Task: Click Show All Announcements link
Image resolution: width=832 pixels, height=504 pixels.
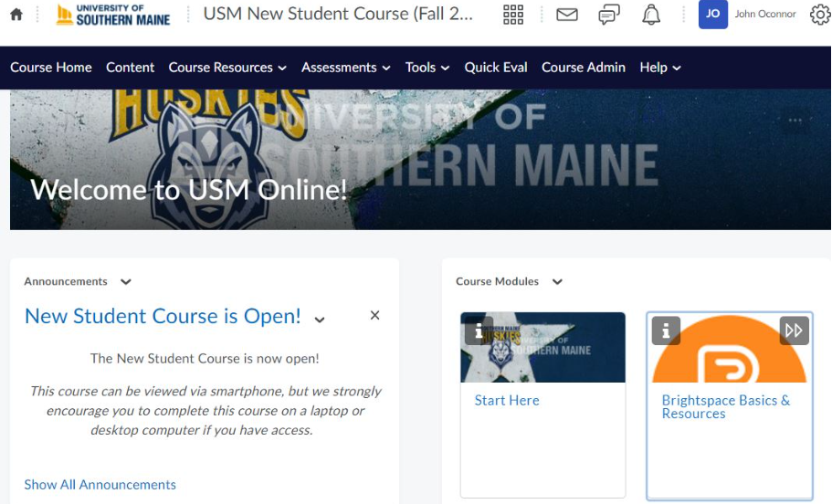Action: click(x=100, y=485)
